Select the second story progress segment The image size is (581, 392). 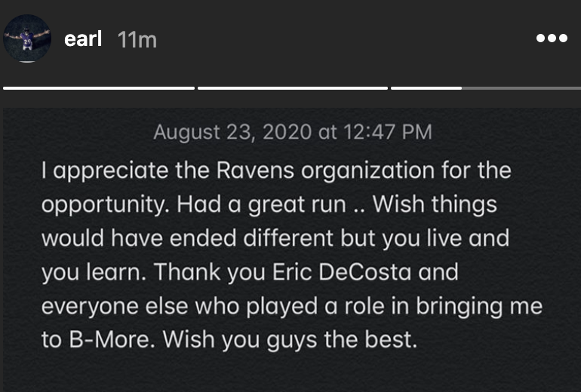(x=293, y=88)
